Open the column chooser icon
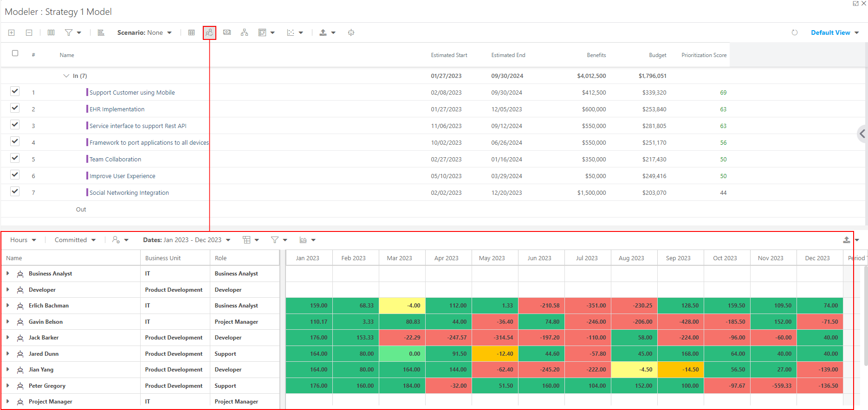868x410 pixels. click(51, 32)
